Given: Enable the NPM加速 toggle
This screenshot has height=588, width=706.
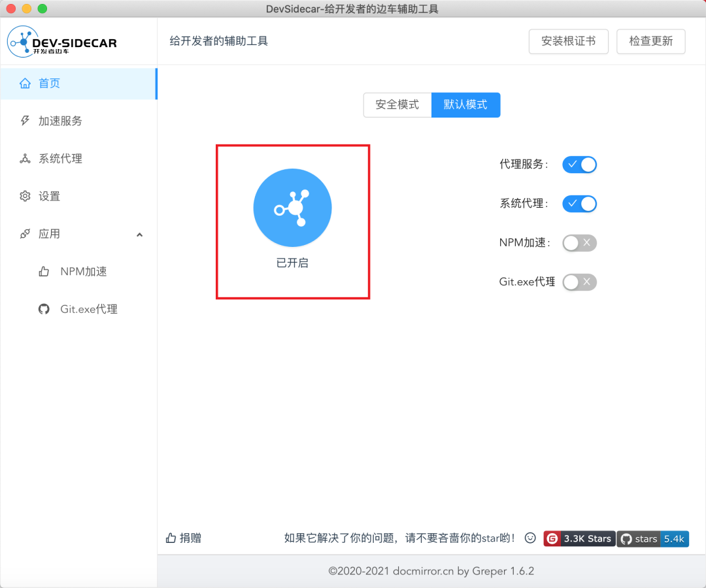Looking at the screenshot, I should [x=579, y=242].
